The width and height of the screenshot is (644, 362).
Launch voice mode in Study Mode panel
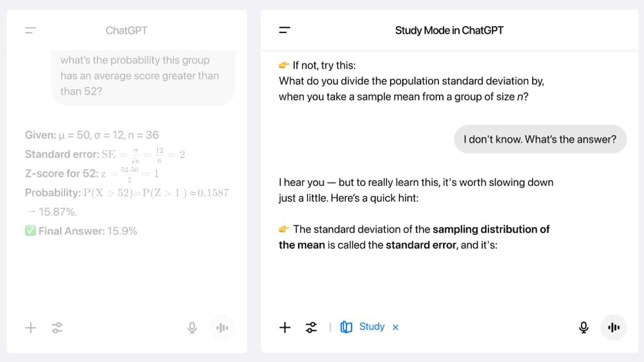point(613,327)
